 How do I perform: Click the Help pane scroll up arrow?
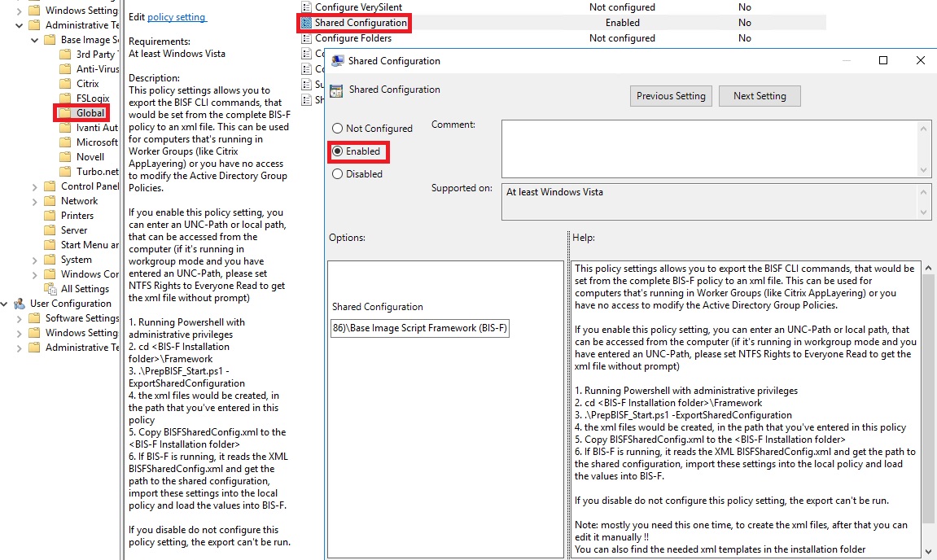tap(929, 269)
